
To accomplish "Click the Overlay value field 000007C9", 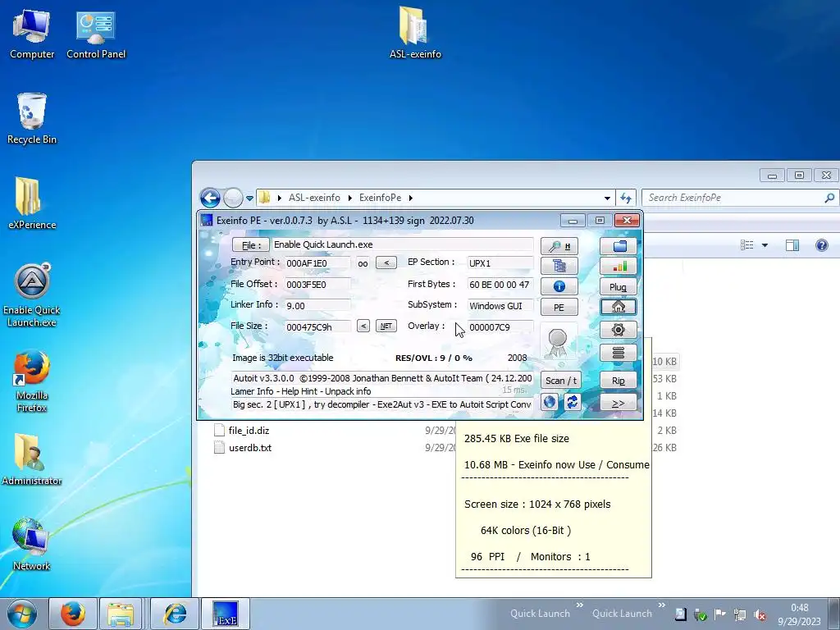I will (x=500, y=326).
